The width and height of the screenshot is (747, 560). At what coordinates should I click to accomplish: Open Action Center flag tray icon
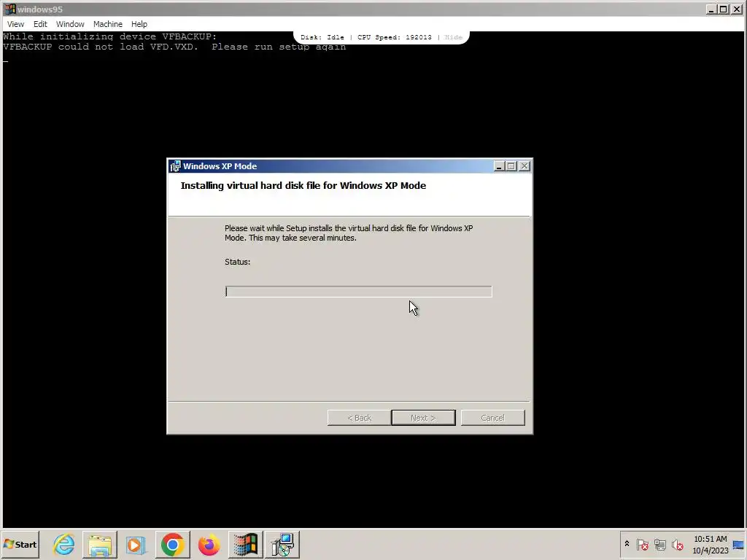pyautogui.click(x=642, y=544)
